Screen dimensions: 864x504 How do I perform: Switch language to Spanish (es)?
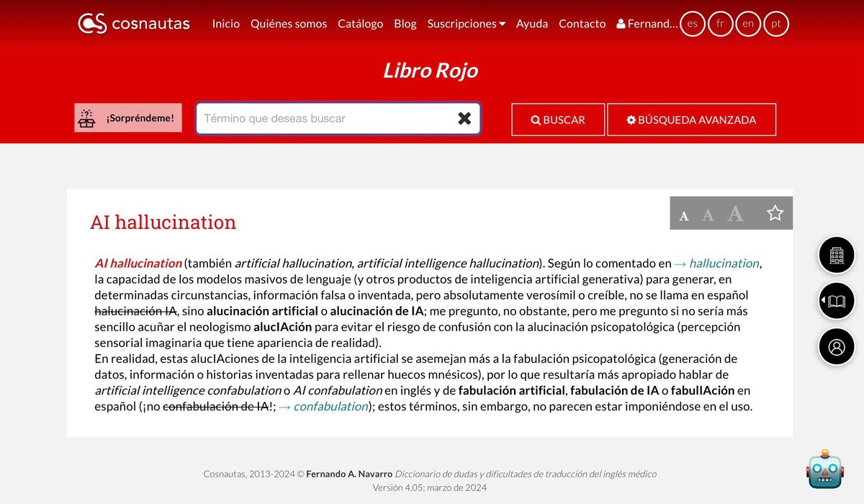pyautogui.click(x=693, y=24)
